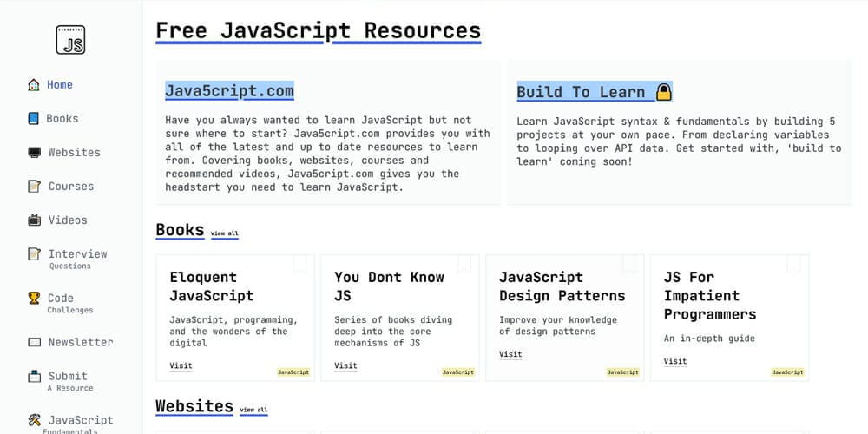
Task: Toggle bookmark on JavaScript Design Patterns card
Action: pos(629,263)
